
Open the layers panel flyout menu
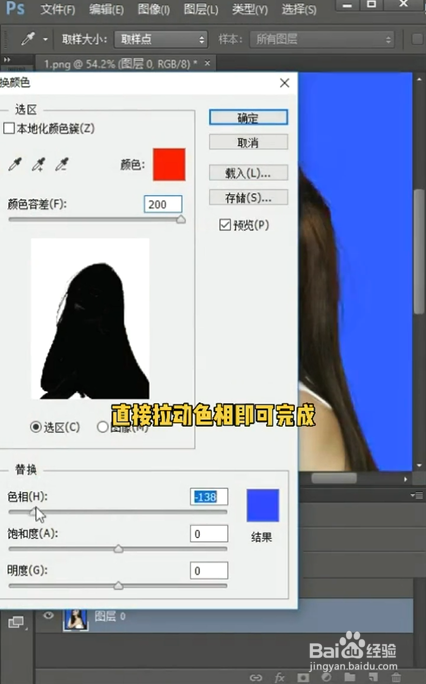pos(417,495)
